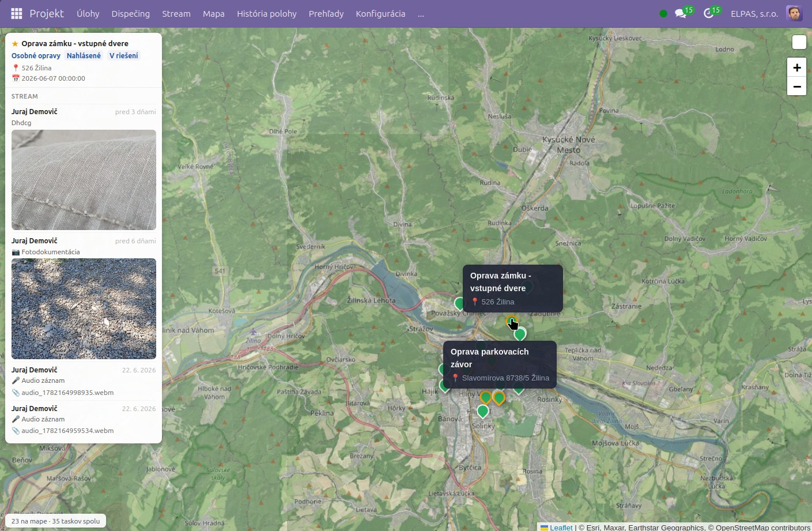The image size is (812, 531).
Task: Click the task title Oprava zámku - vstupné dvere
Action: tap(75, 44)
